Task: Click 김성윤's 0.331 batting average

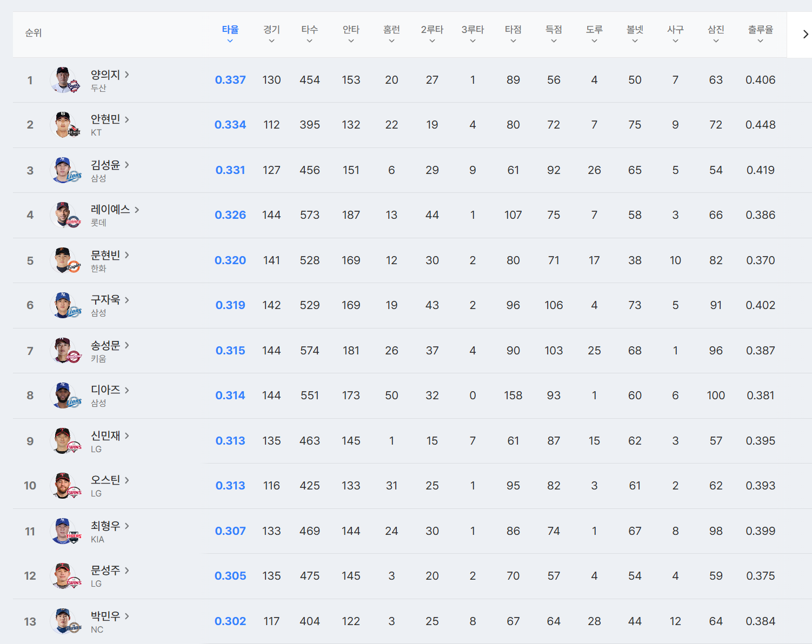Action: pos(230,170)
